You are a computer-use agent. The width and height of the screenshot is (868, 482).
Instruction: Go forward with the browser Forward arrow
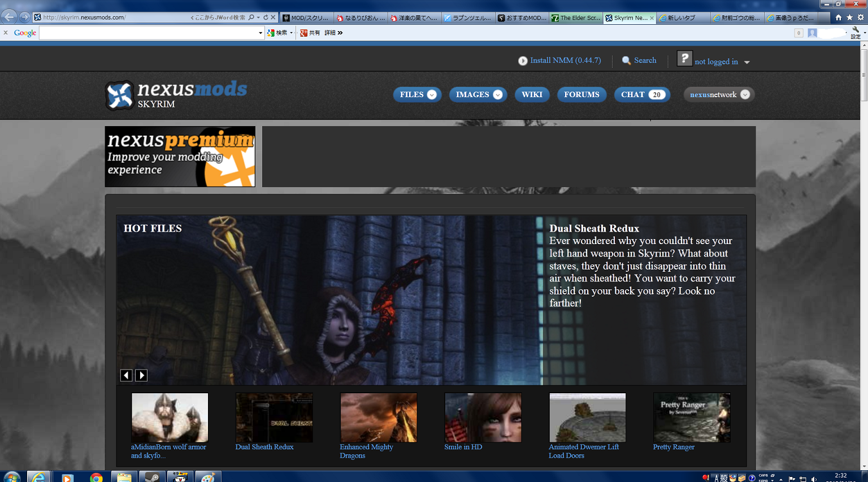pos(24,17)
